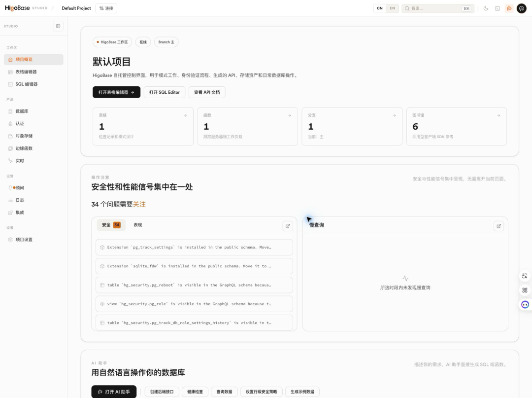Click the HigoBase Studio logo
532x398 pixels.
tap(26, 8)
